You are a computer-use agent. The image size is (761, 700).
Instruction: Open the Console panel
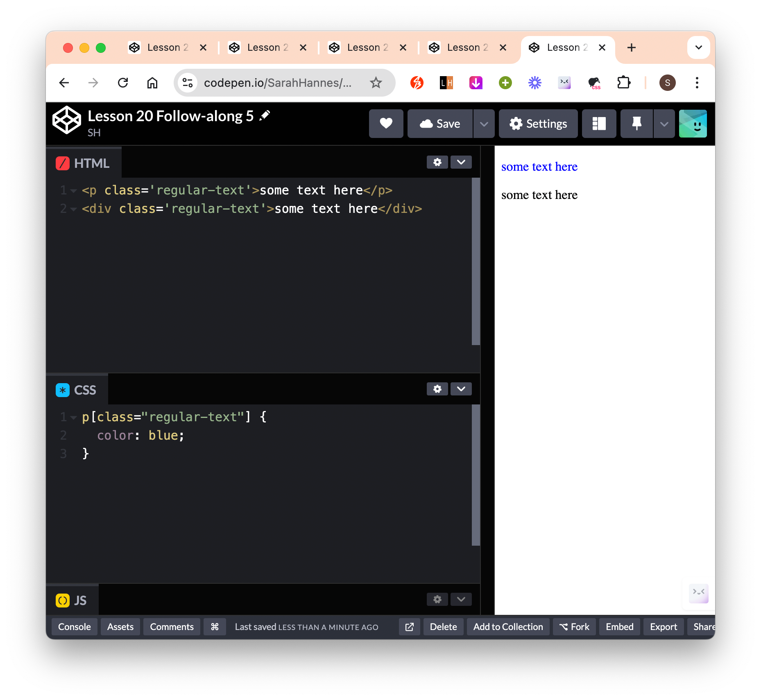tap(75, 627)
